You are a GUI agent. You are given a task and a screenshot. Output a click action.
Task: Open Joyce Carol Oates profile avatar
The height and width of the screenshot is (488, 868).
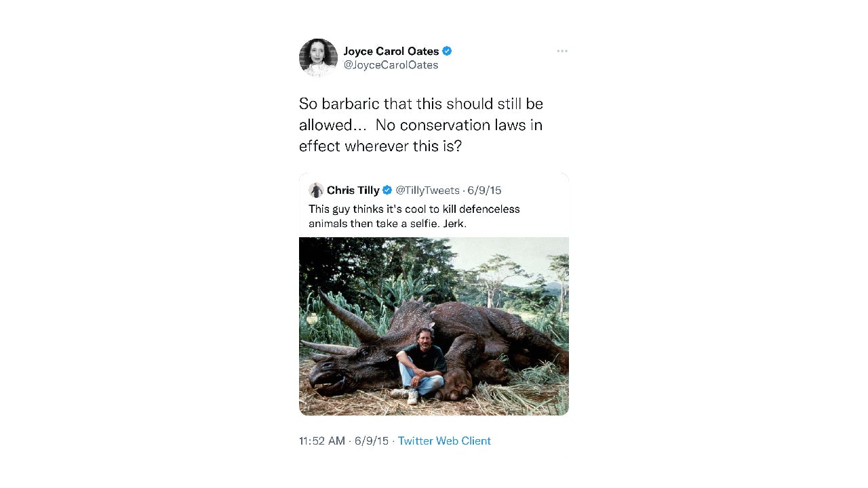pyautogui.click(x=318, y=58)
